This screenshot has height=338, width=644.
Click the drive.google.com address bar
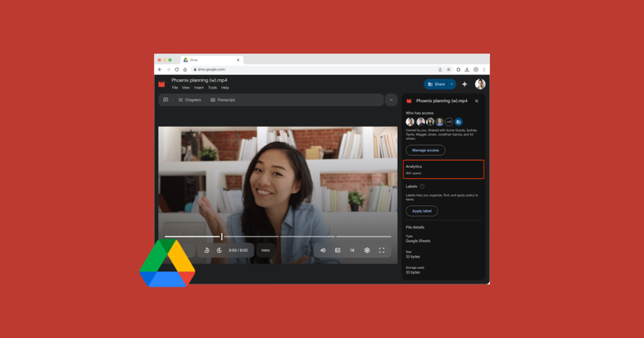[312, 69]
